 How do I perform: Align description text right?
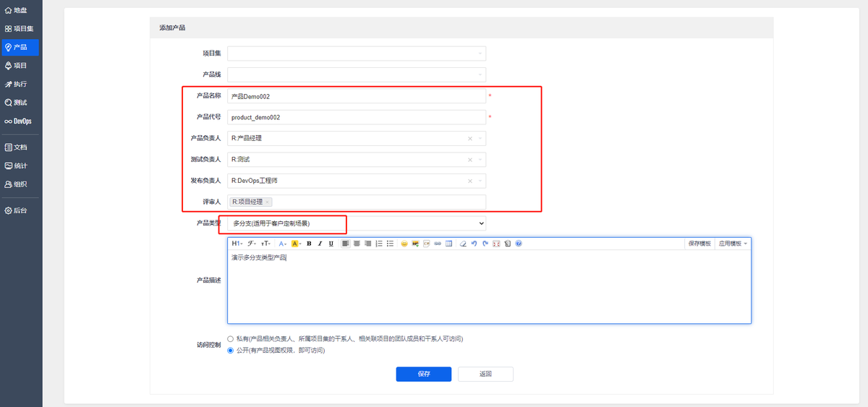coord(367,244)
